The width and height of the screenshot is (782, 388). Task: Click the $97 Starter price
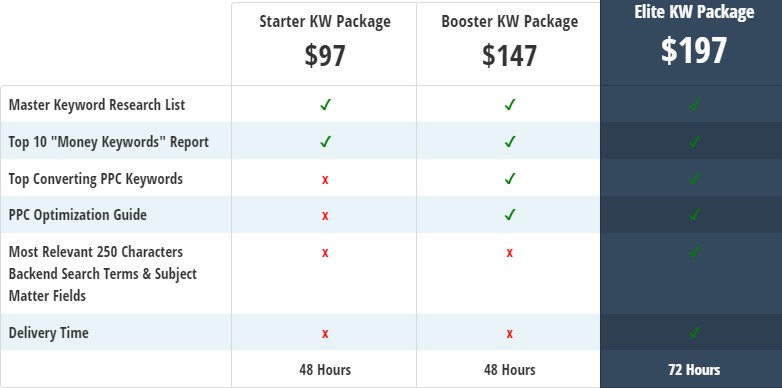click(x=325, y=55)
